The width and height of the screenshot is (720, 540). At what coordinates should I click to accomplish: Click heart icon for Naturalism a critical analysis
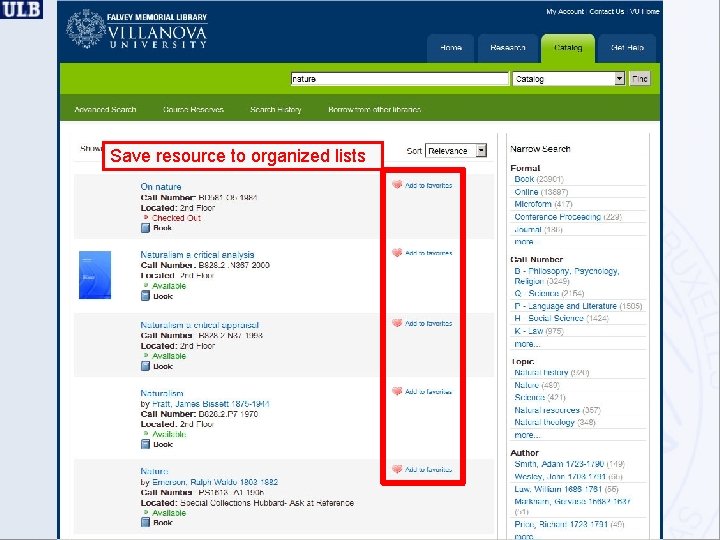pyautogui.click(x=397, y=253)
